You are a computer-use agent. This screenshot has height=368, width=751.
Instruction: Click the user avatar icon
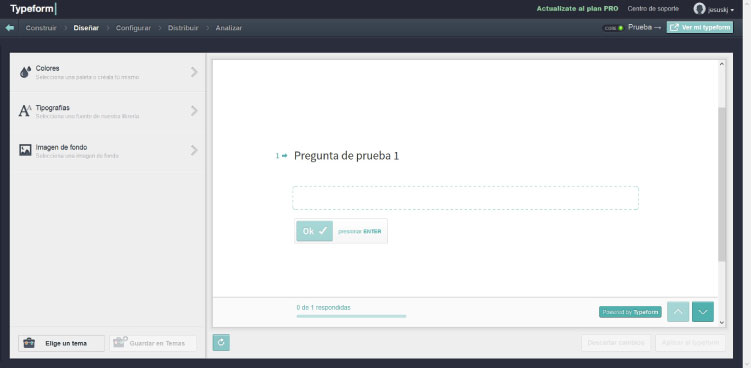pos(699,9)
